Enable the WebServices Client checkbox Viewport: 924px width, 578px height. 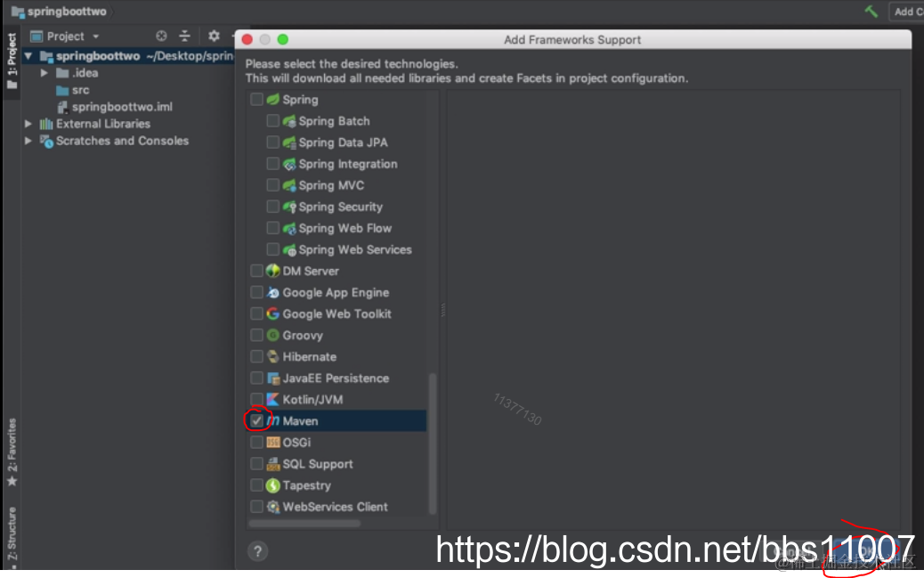[257, 507]
